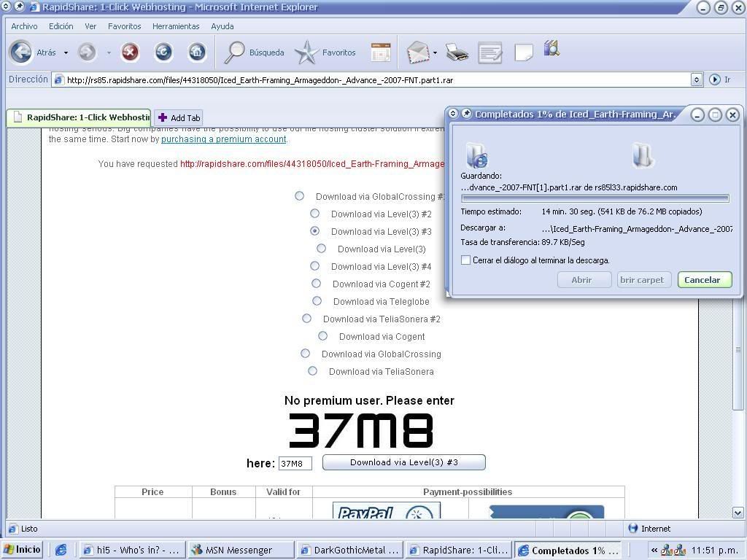Select Download via GlobalCrossing #1 radio
This screenshot has width=747, height=560.
(x=299, y=195)
